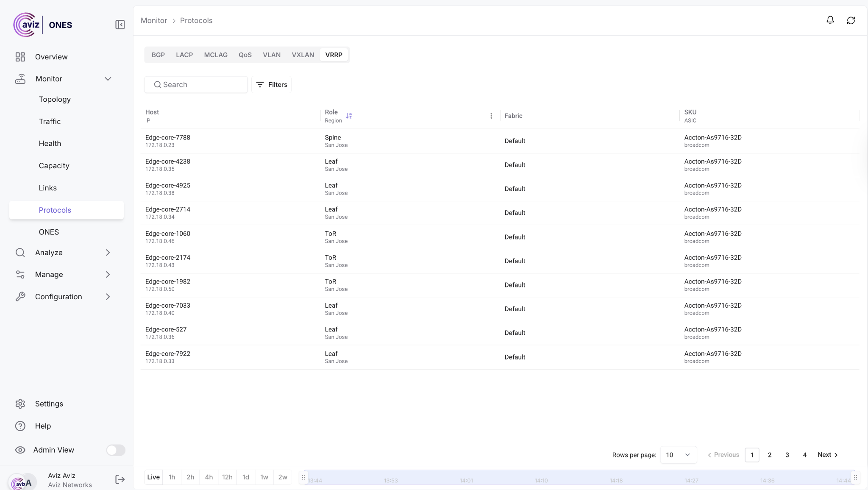Expand the Analyze menu

(x=108, y=253)
